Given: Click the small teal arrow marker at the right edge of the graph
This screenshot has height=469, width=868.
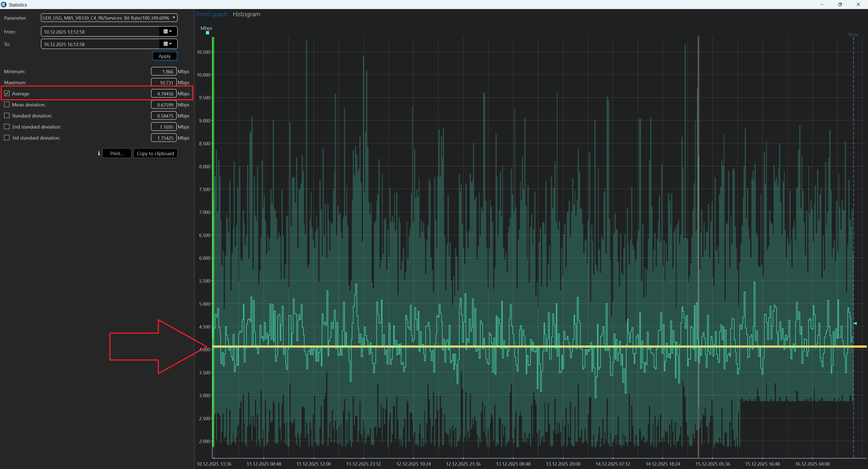Looking at the screenshot, I should pos(855,324).
